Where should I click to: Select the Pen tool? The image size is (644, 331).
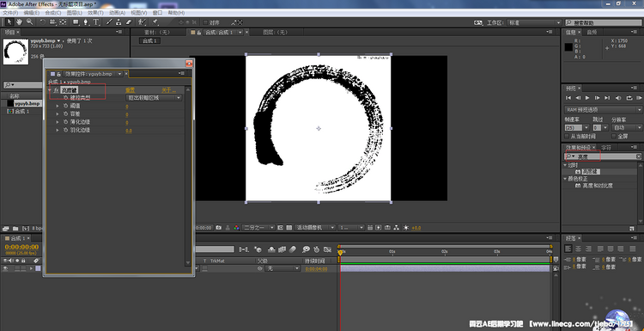click(86, 22)
